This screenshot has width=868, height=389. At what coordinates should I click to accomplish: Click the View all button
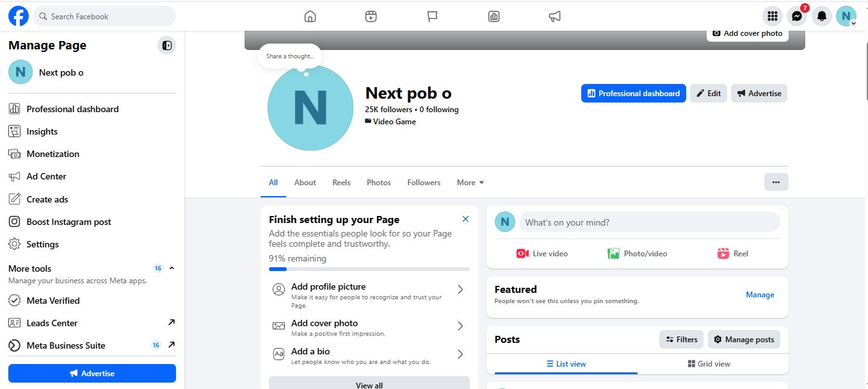point(369,383)
